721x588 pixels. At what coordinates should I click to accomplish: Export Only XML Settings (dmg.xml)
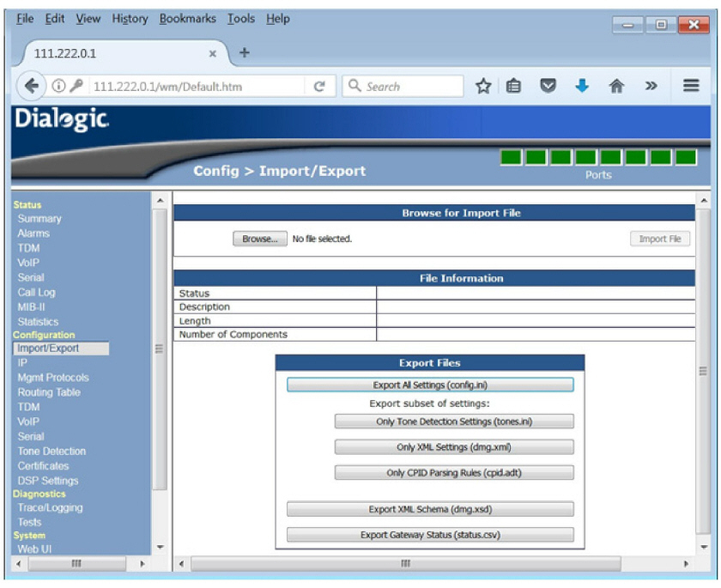tap(454, 447)
